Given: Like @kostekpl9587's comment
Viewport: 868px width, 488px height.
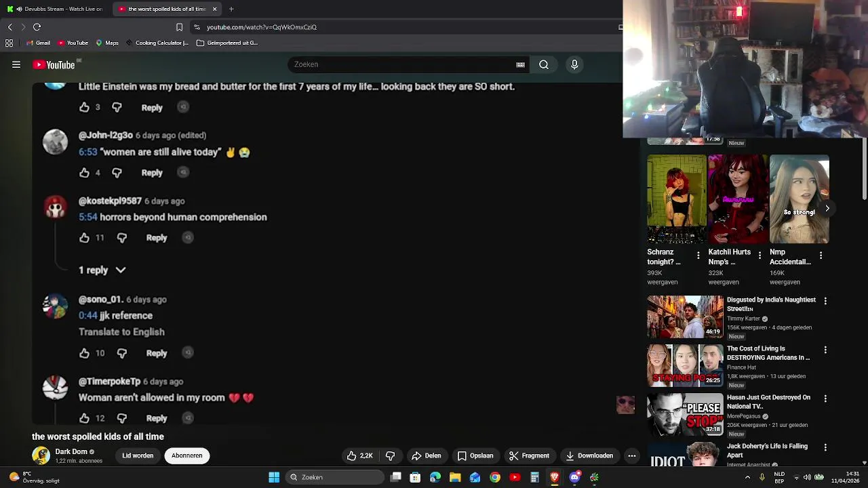Looking at the screenshot, I should (84, 238).
